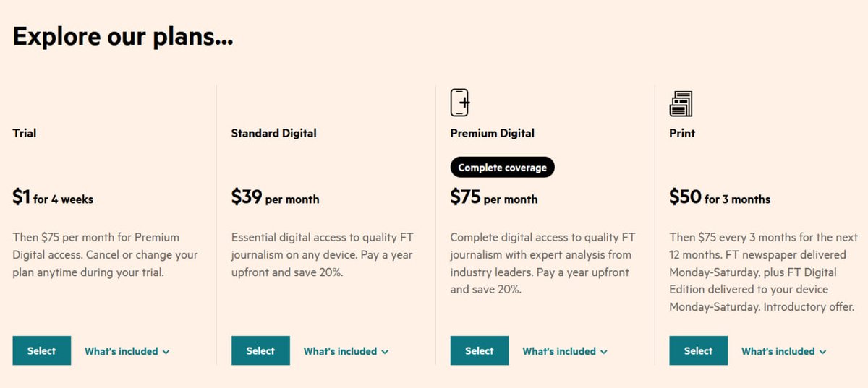The height and width of the screenshot is (388, 868).
Task: Click the Standard Digital heading
Action: coord(274,133)
